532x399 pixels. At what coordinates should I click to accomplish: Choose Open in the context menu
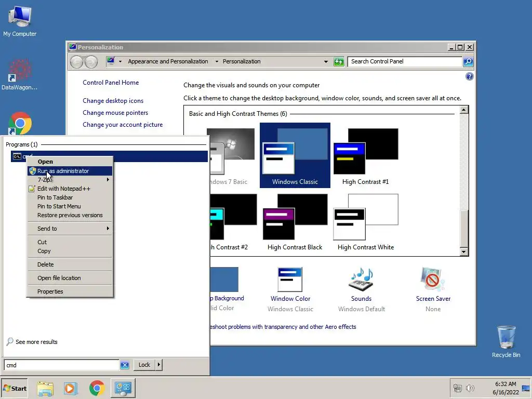point(70,162)
